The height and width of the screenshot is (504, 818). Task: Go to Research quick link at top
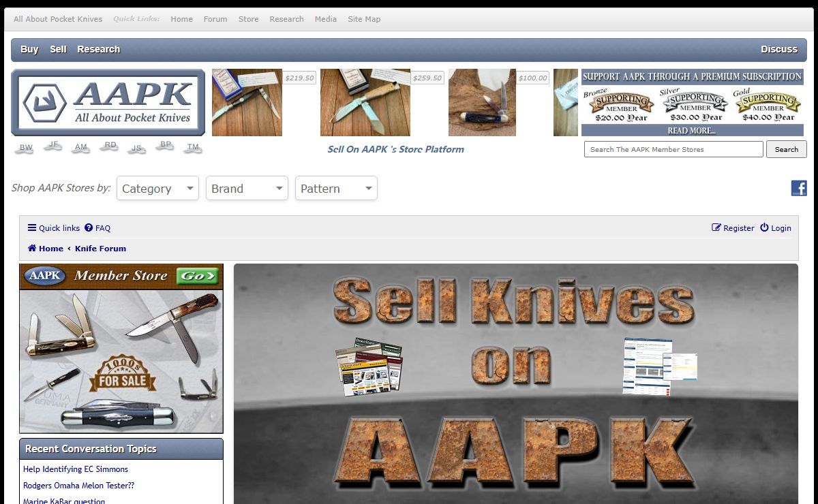(x=286, y=19)
